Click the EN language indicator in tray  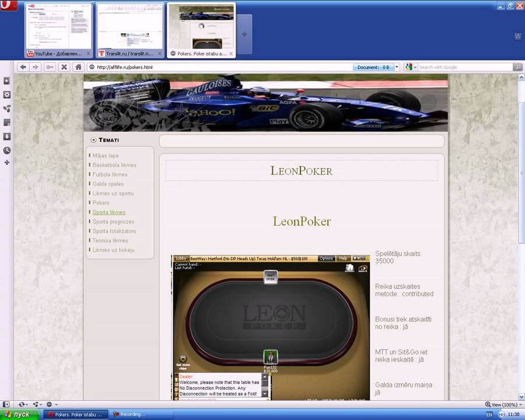click(489, 415)
